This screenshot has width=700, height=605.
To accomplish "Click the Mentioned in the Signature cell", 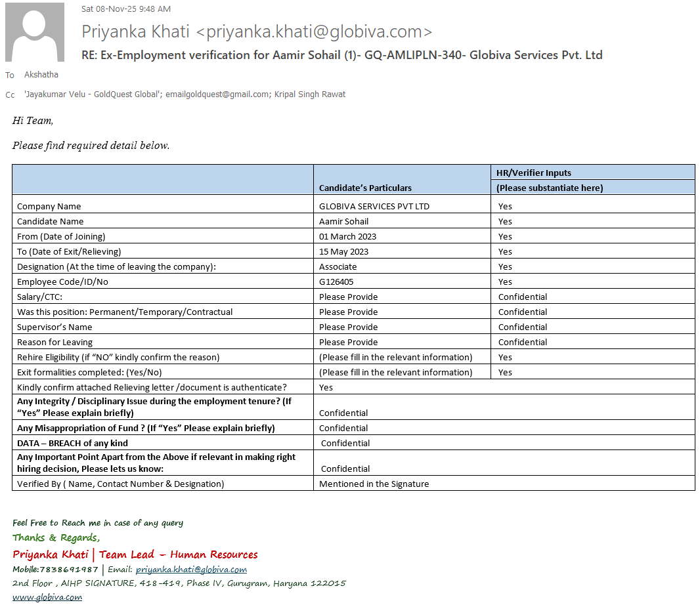I will point(374,484).
